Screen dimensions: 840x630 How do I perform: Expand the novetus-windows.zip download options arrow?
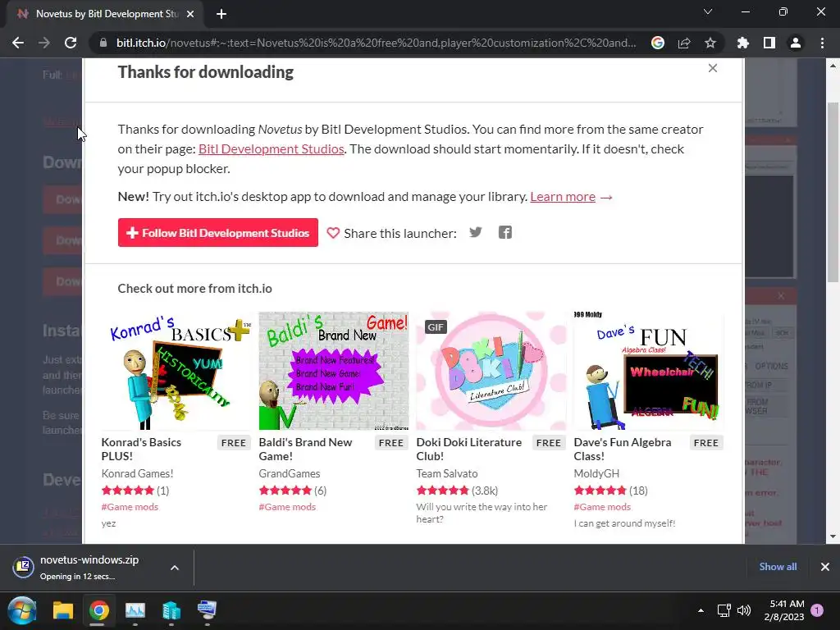click(x=175, y=568)
